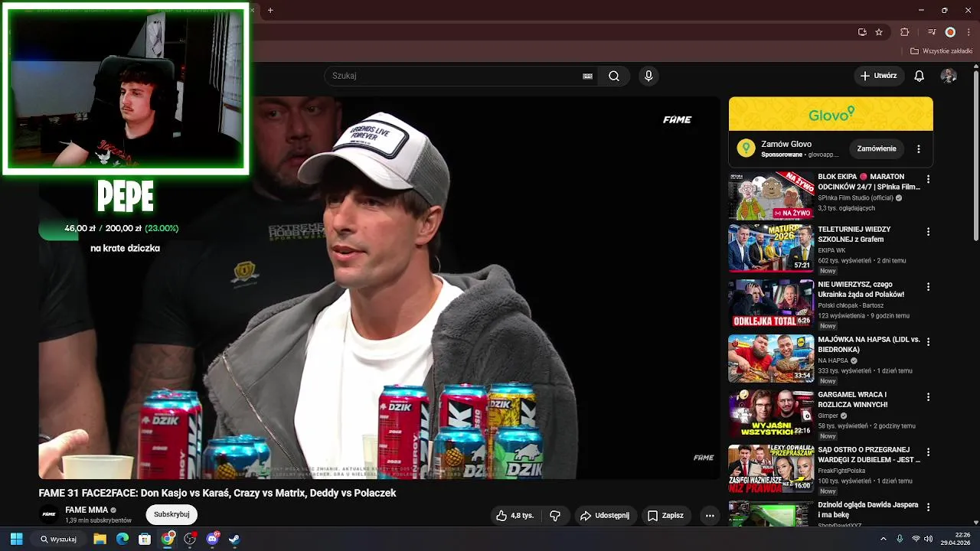Click the 'Polski chłopak - Bartosz' channel name
The width and height of the screenshot is (980, 551).
coord(851,305)
